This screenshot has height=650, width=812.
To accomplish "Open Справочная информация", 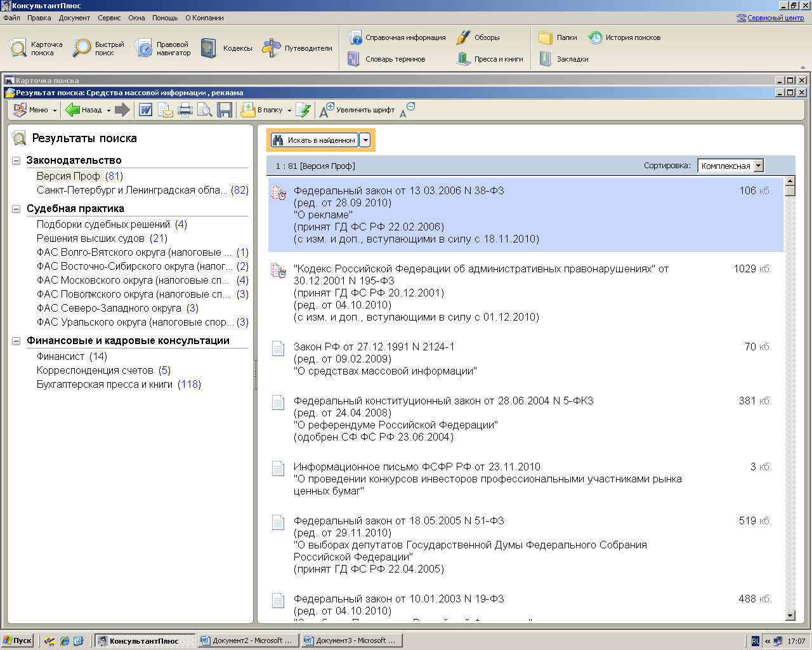I will point(396,37).
